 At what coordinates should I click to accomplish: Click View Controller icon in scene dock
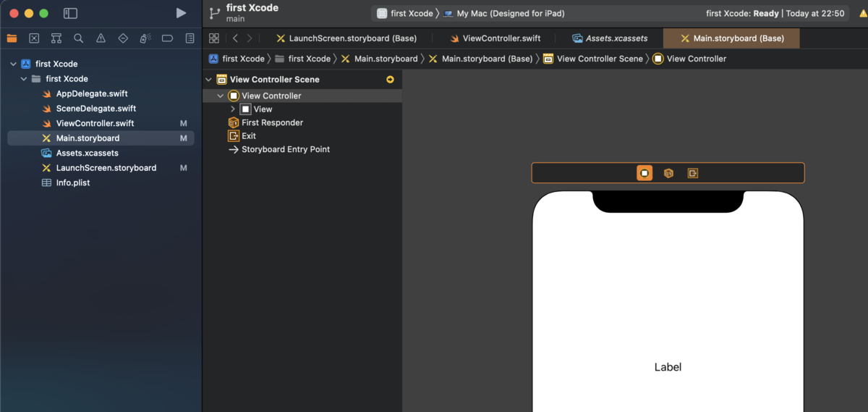point(644,173)
